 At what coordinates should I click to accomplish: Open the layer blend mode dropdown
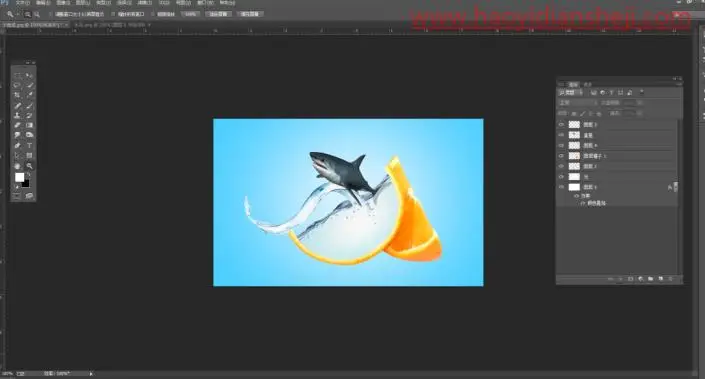[578, 103]
